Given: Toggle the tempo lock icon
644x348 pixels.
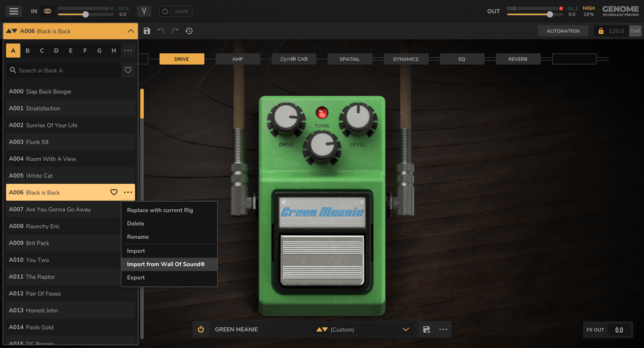Looking at the screenshot, I should tap(601, 31).
